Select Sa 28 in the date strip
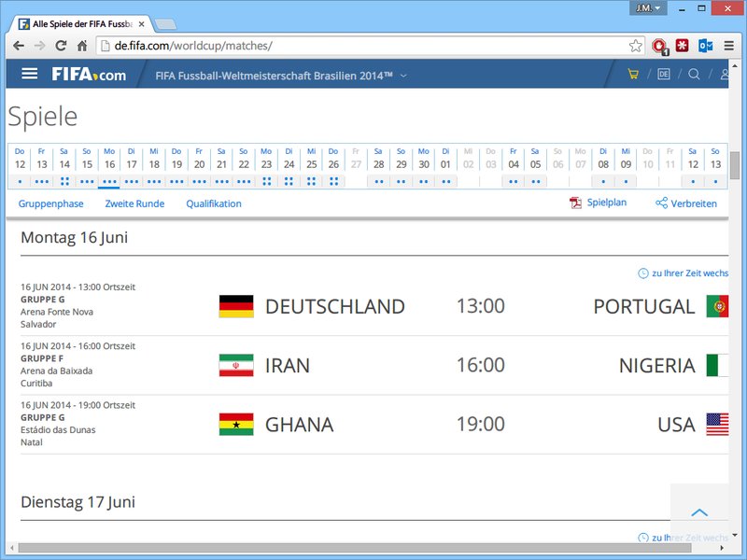The height and width of the screenshot is (560, 747). tap(379, 166)
